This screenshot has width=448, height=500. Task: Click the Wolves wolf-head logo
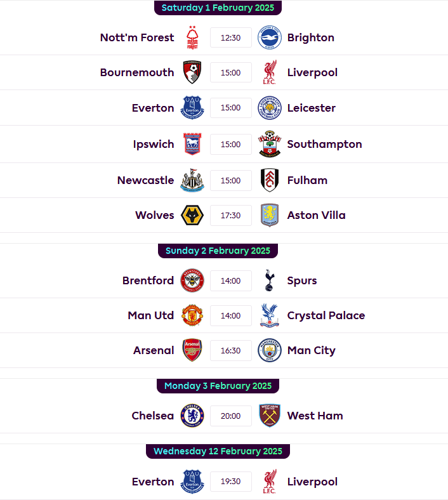(192, 215)
